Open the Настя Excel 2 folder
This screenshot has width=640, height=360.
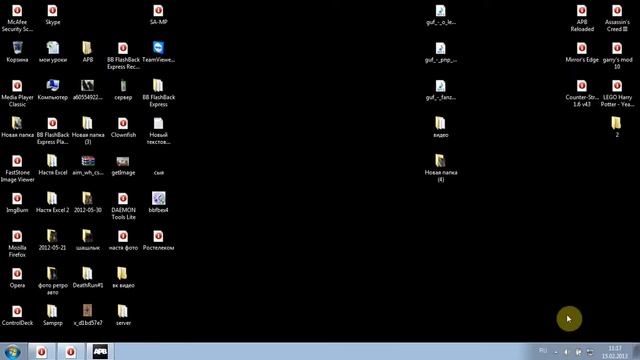click(x=53, y=202)
